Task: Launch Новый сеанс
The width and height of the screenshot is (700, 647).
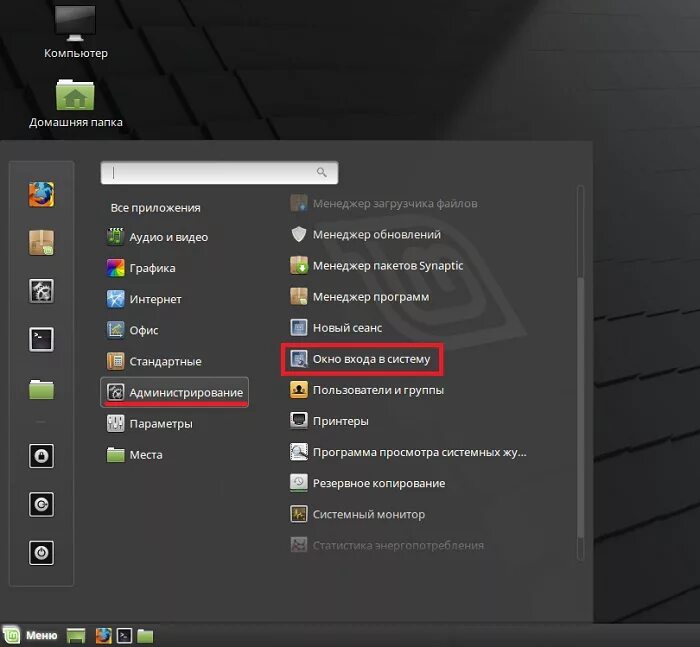Action: [x=336, y=328]
